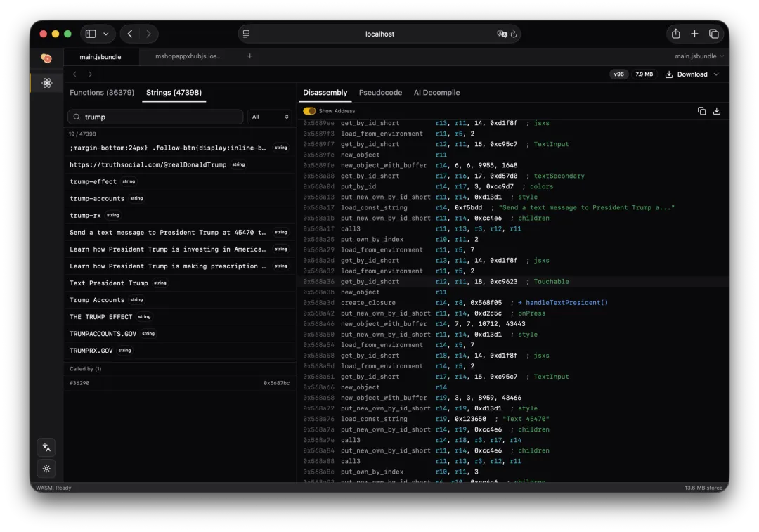This screenshot has height=532, width=759.
Task: Open a new Safari tab with plus
Action: pyautogui.click(x=694, y=34)
